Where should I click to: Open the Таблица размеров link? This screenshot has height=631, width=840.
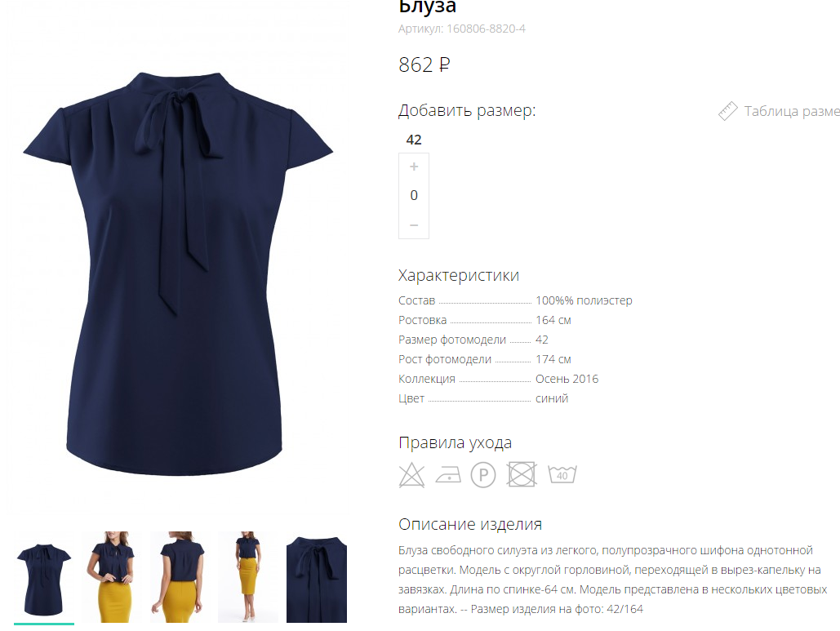pyautogui.click(x=792, y=111)
